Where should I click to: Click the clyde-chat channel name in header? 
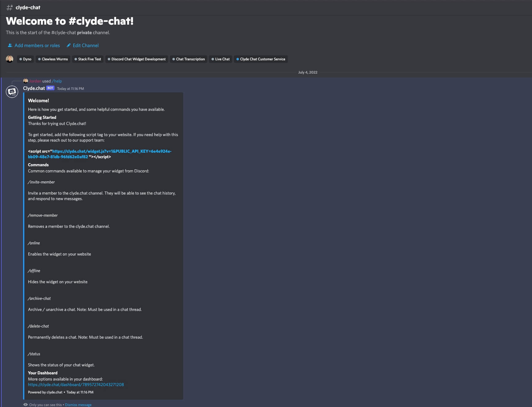(x=28, y=7)
